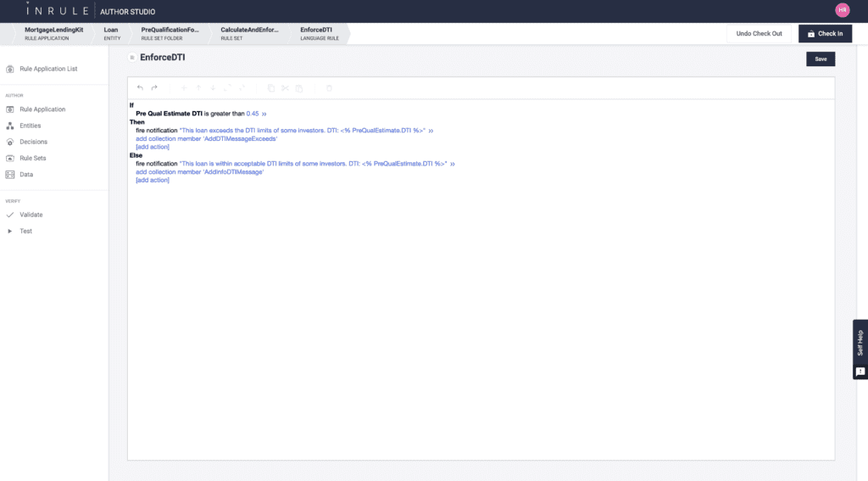Viewport: 868px width, 481px height.
Task: Select EnforceDTI language rule breadcrumb
Action: coord(320,33)
